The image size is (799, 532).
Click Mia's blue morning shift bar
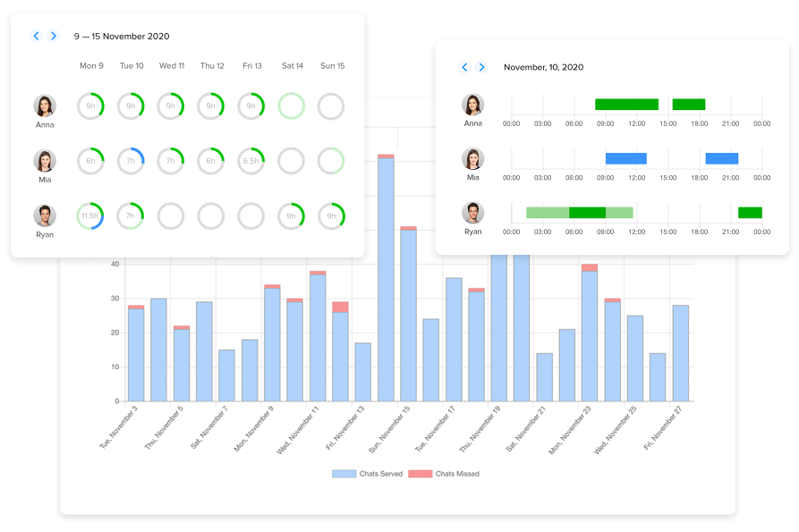point(625,158)
